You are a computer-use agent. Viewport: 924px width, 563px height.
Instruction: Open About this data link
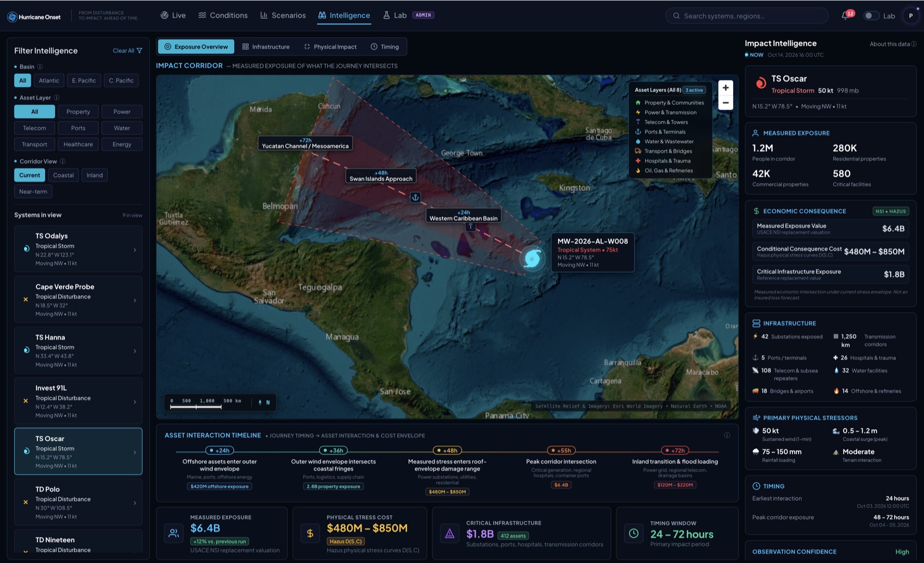893,44
